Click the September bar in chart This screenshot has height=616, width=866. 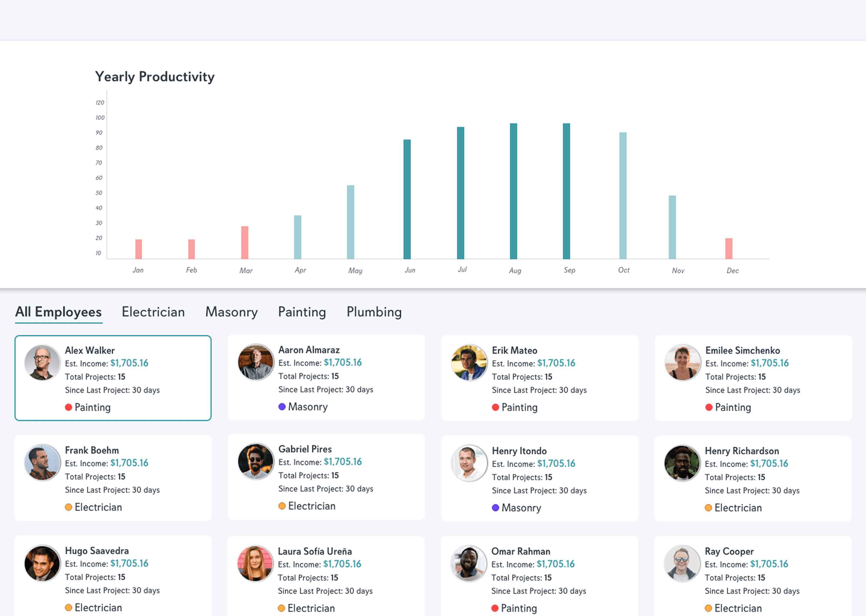(566, 191)
